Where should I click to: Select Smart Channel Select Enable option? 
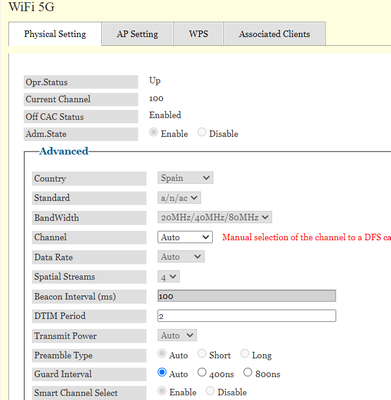[162, 391]
